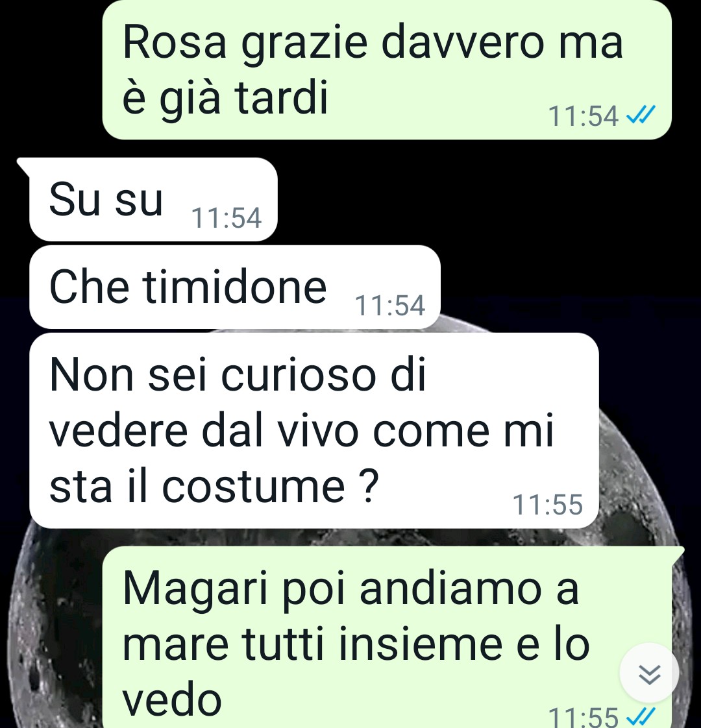Tap the 11:54 timestamp beside 'Che timidone'

coord(389,306)
